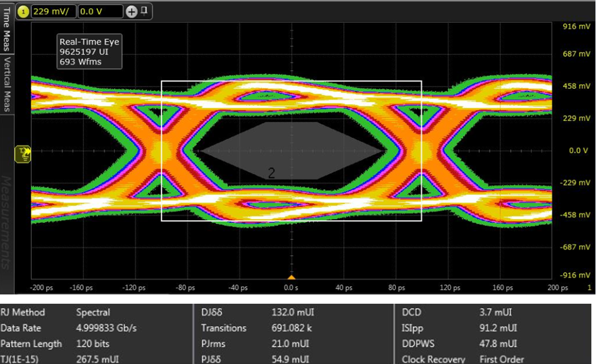Click the gray eye mask region 2

pyautogui.click(x=291, y=151)
